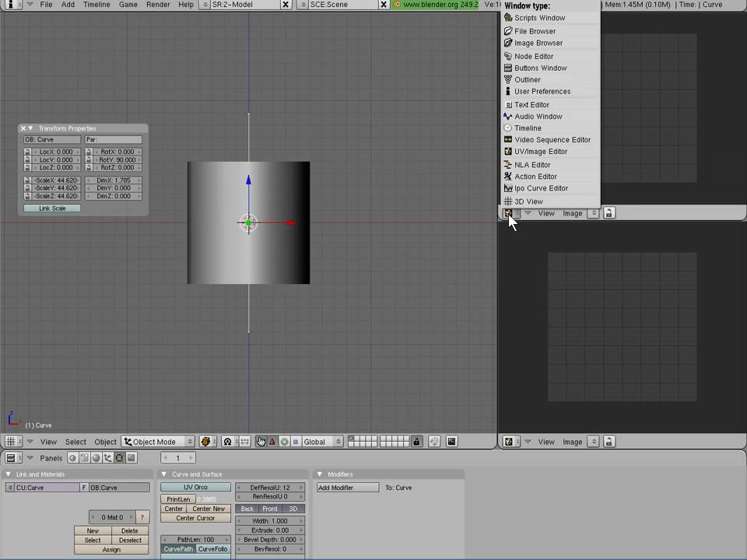Click the Center Cursor button

coord(196,518)
